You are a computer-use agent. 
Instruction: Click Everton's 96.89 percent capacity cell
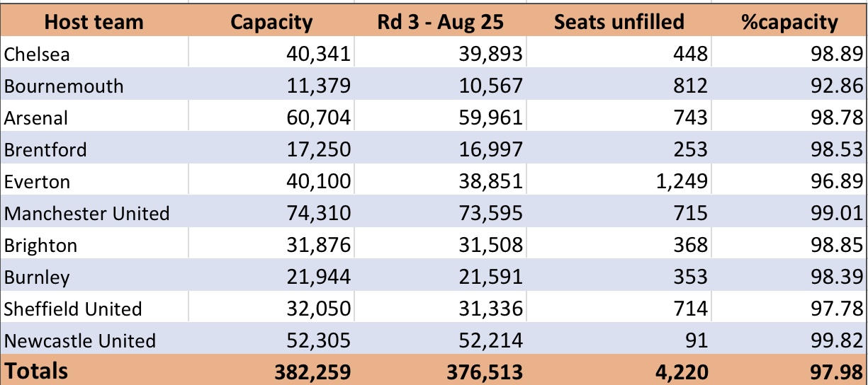coord(789,182)
